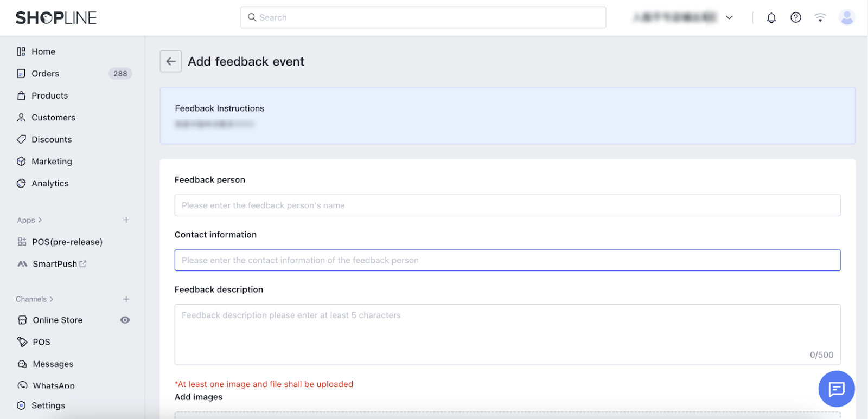The height and width of the screenshot is (419, 868).
Task: Focus the Feedback description text area
Action: pos(507,334)
